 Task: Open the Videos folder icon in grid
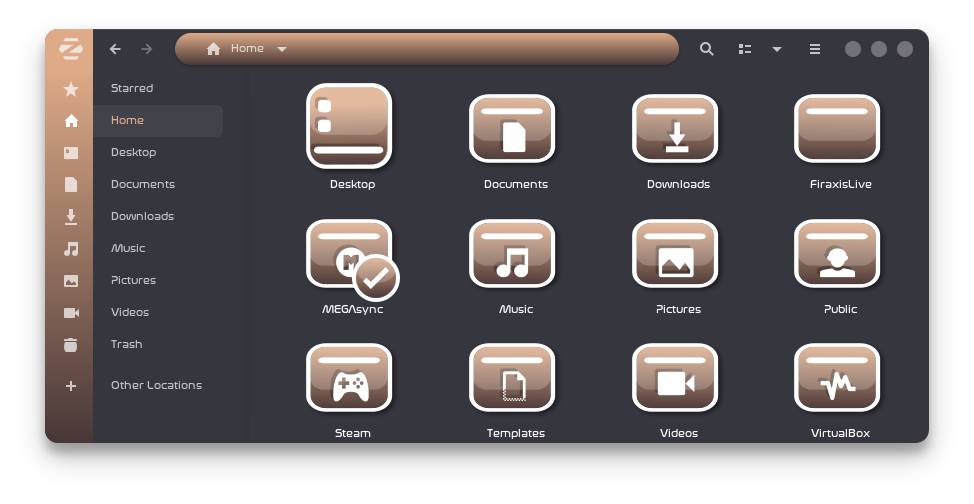675,377
